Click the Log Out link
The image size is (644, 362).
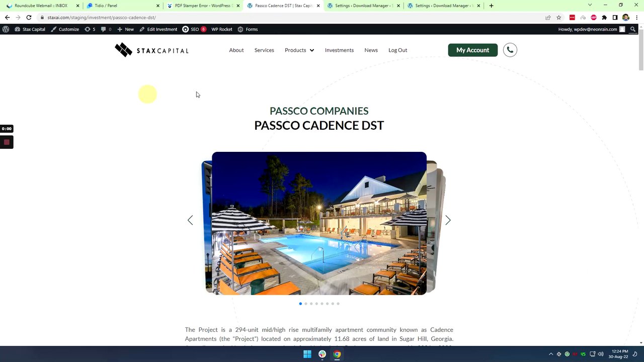pyautogui.click(x=397, y=50)
